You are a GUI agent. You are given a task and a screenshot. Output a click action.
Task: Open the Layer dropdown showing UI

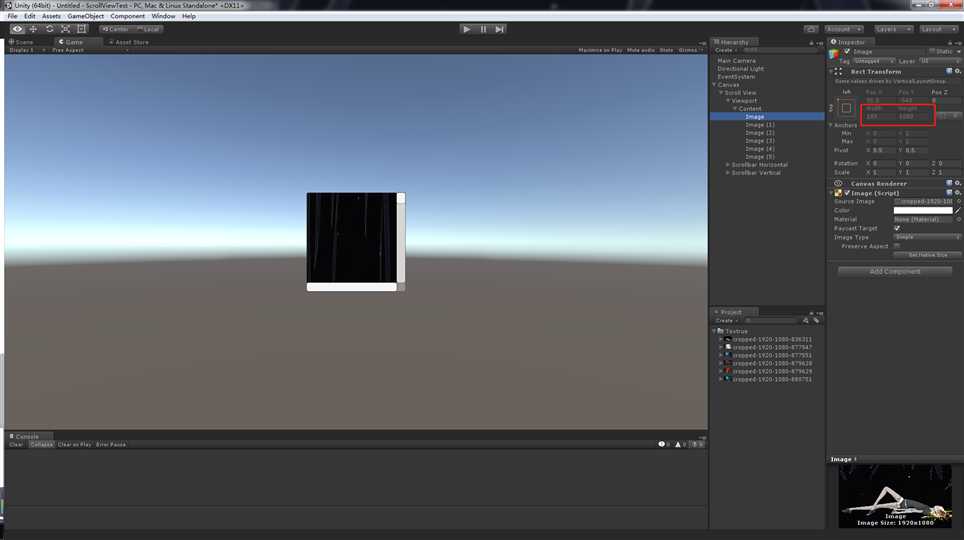[x=940, y=62]
